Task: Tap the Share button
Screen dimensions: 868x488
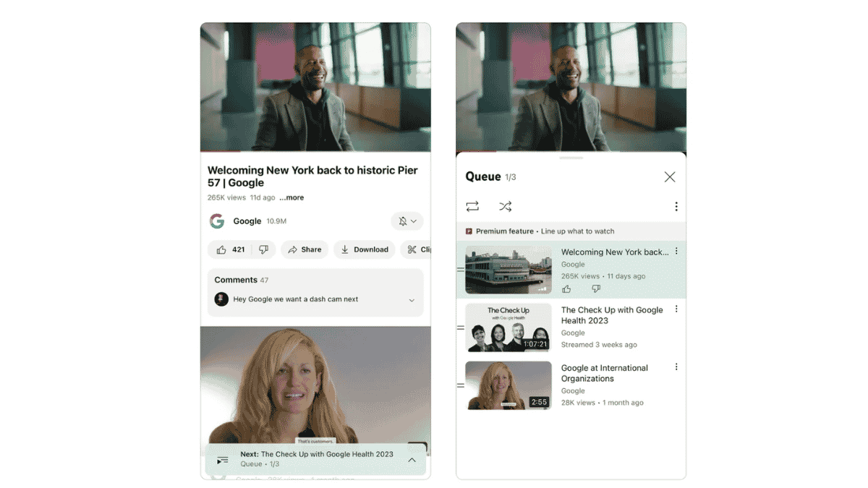Action: pos(305,249)
